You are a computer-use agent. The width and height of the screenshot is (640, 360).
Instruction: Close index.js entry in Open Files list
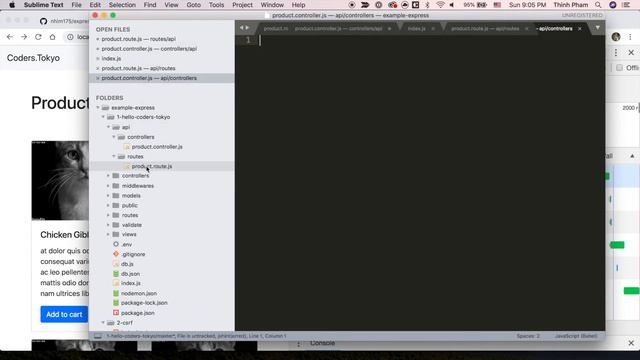coord(98,59)
